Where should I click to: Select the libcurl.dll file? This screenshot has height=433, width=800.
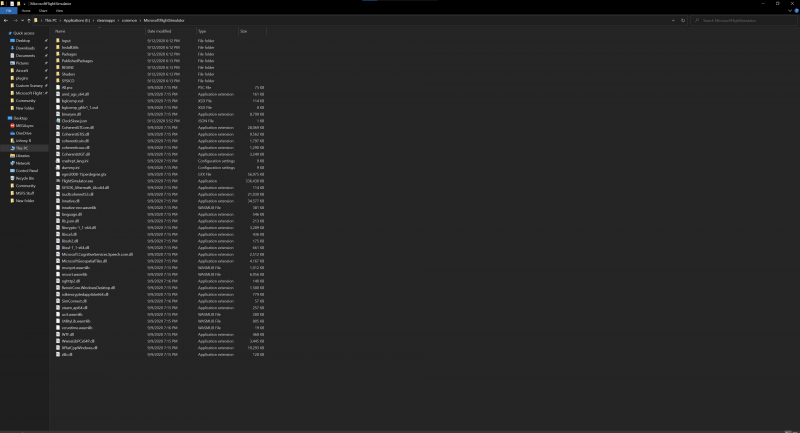[x=69, y=234]
